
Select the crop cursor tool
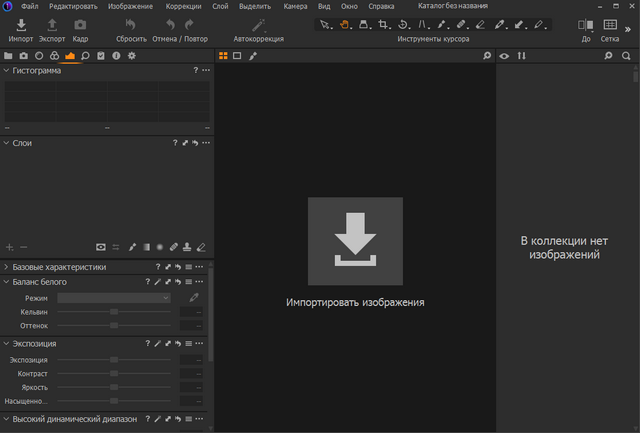[x=383, y=24]
